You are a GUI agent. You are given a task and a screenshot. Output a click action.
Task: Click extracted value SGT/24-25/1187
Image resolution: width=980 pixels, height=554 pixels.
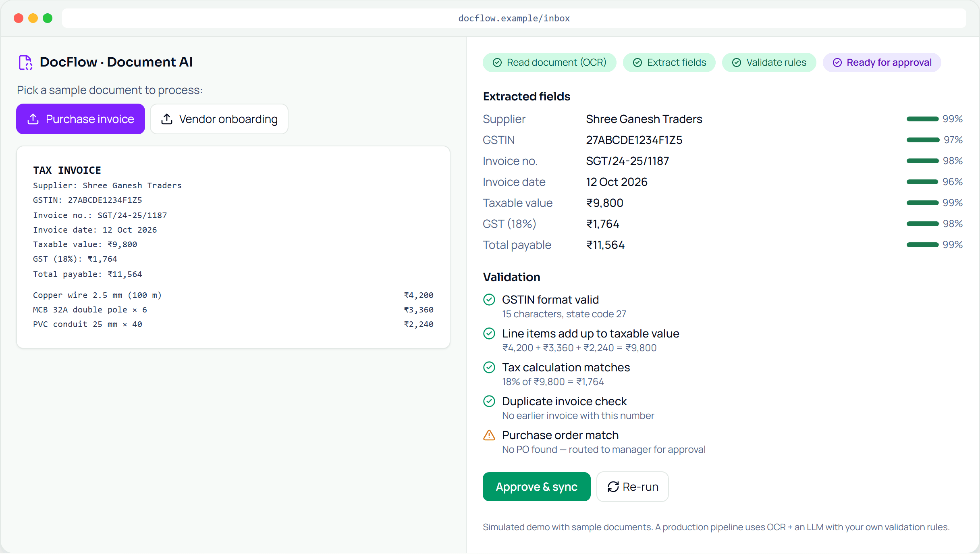(627, 161)
